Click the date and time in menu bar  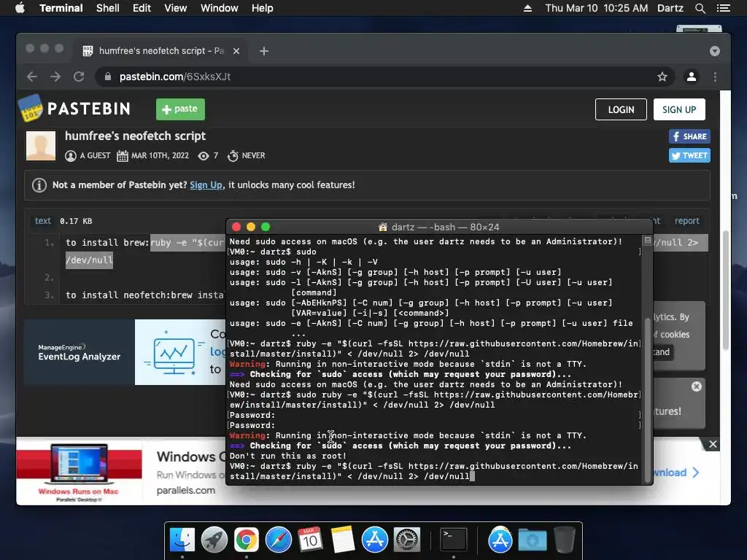tap(597, 8)
